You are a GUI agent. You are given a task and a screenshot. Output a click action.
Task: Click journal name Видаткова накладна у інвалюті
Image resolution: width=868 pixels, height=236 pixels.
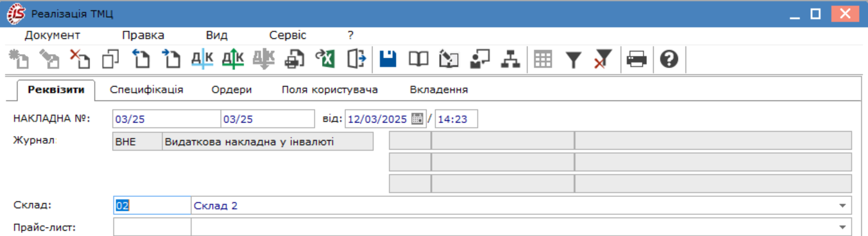click(268, 141)
